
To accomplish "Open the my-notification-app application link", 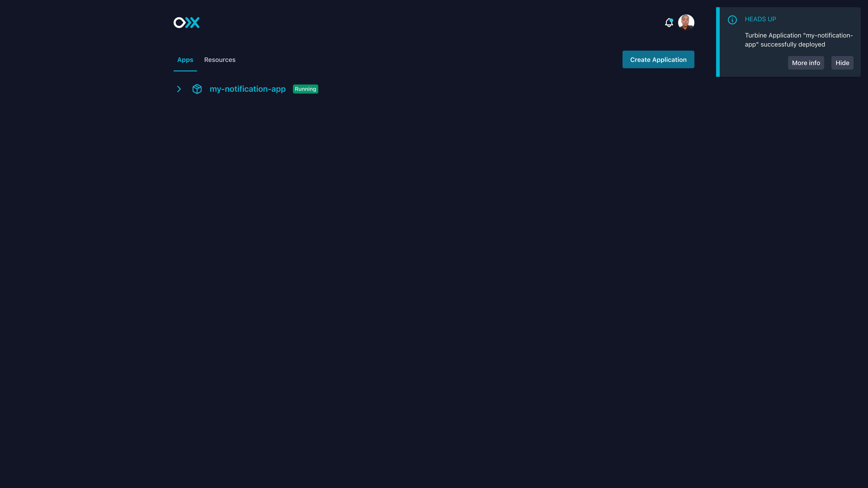I will click(248, 89).
